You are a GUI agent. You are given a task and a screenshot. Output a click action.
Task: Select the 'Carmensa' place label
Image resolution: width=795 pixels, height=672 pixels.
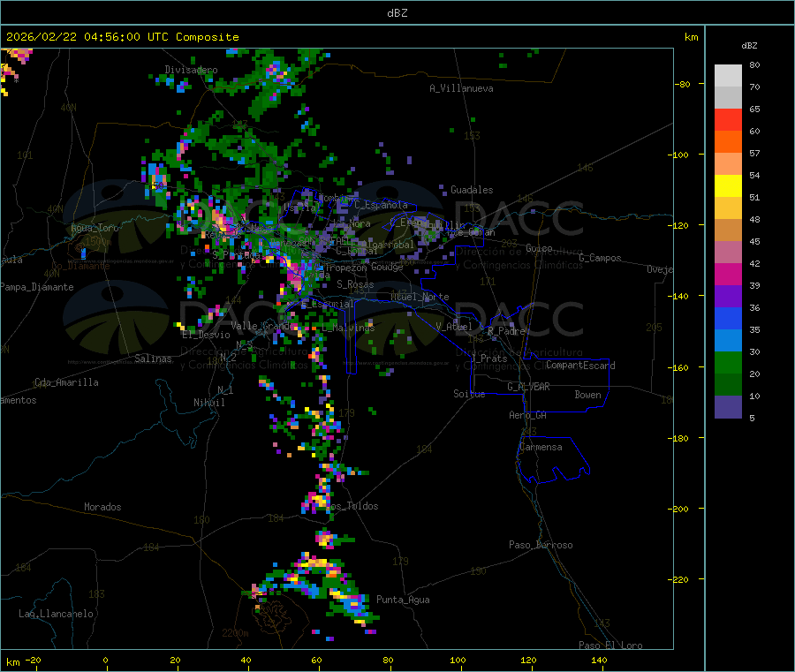point(541,447)
